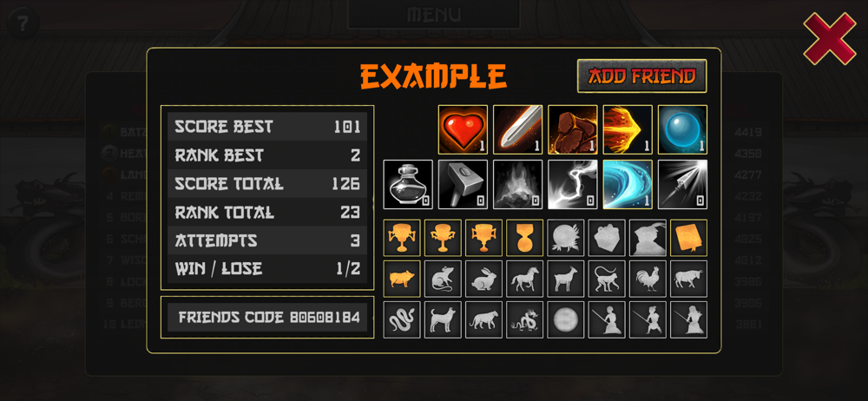Click the rooster zodiac achievement icon
The width and height of the screenshot is (868, 401).
tap(648, 279)
